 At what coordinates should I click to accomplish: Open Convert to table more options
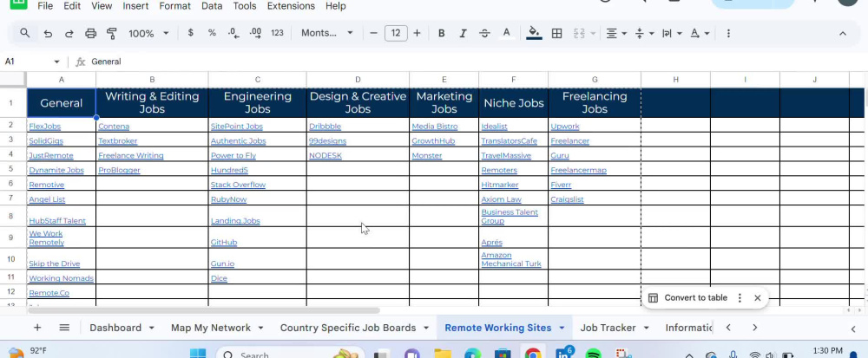[x=740, y=298]
